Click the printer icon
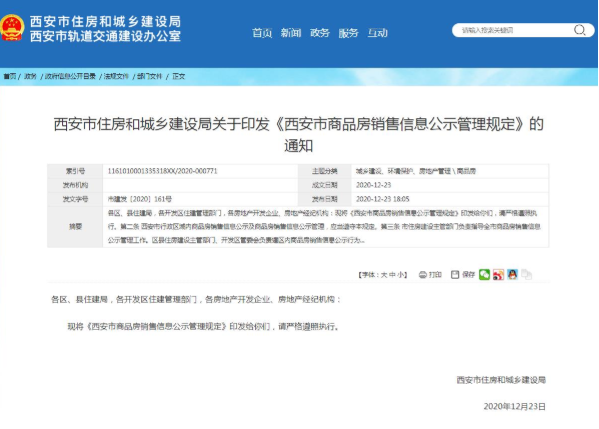Screen dimensions: 599x429 (423, 275)
